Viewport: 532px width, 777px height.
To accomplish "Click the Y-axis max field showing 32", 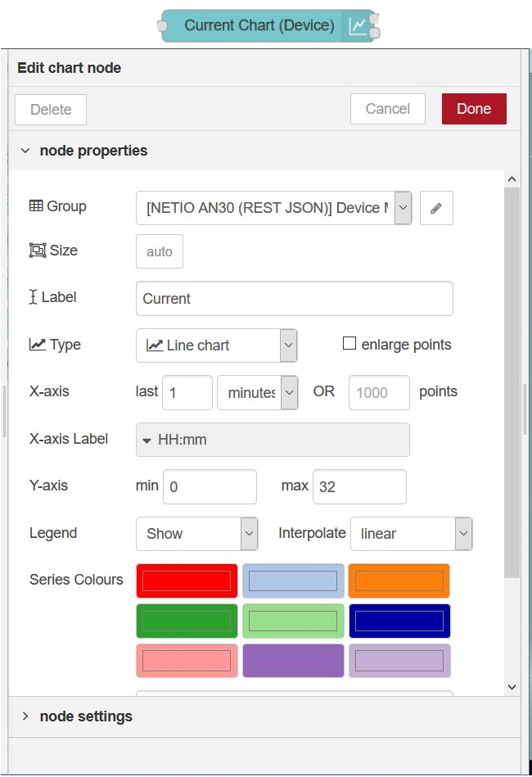I will click(x=359, y=486).
